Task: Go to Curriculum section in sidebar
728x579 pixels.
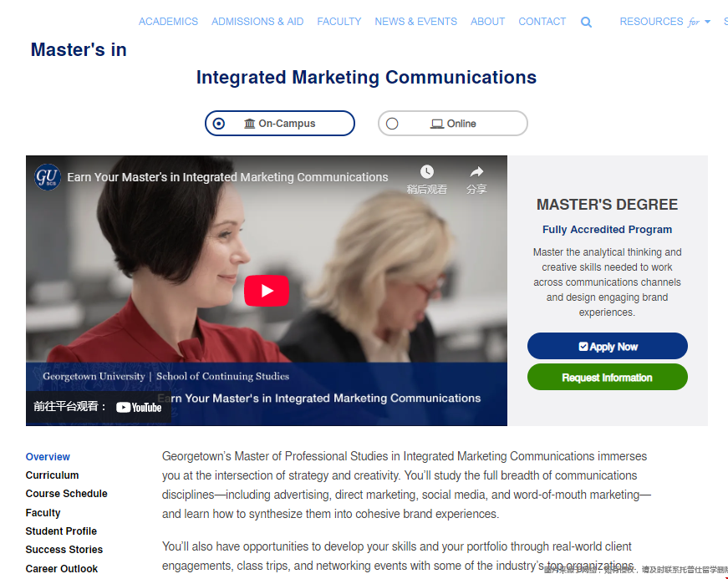Action: pos(52,475)
